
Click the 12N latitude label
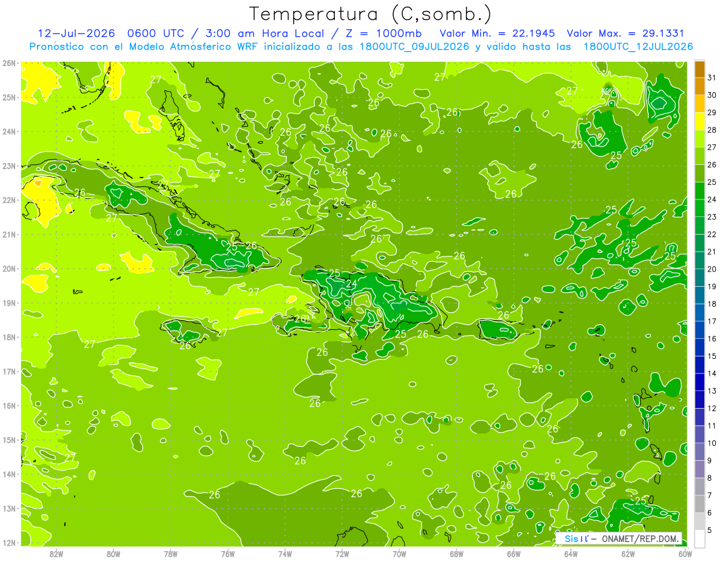point(8,543)
